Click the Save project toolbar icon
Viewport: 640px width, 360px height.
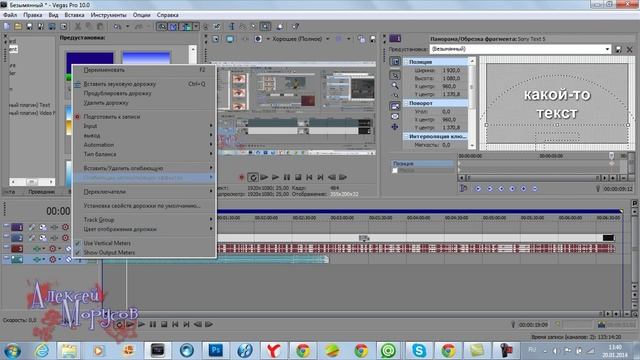pyautogui.click(x=29, y=27)
